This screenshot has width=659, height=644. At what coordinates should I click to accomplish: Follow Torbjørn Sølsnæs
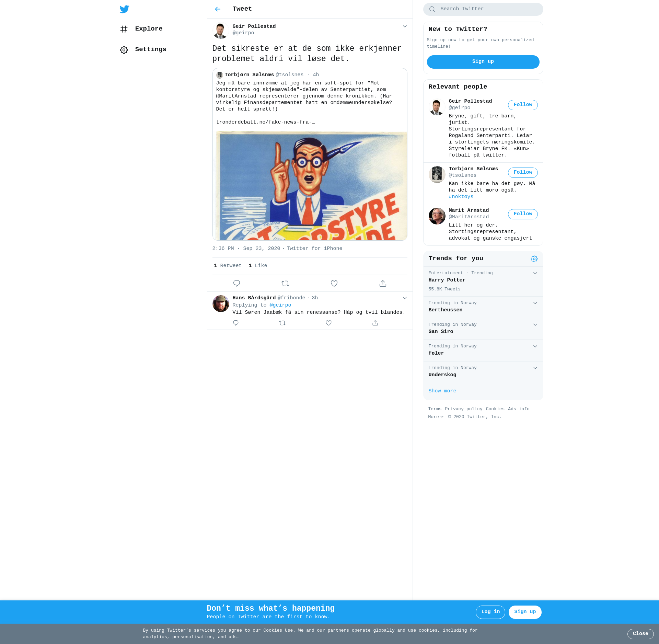click(x=522, y=173)
